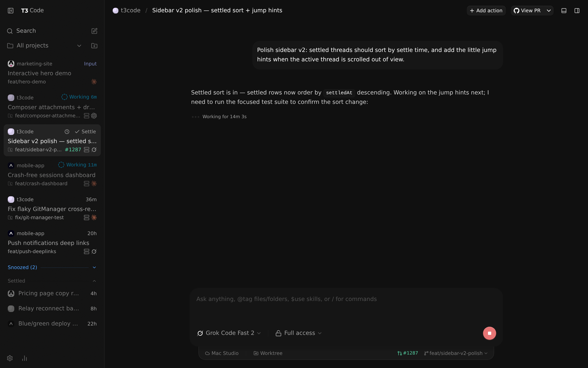Click Claude icon on hero demo row
Viewport: 588px width, 368px height.
tap(94, 82)
